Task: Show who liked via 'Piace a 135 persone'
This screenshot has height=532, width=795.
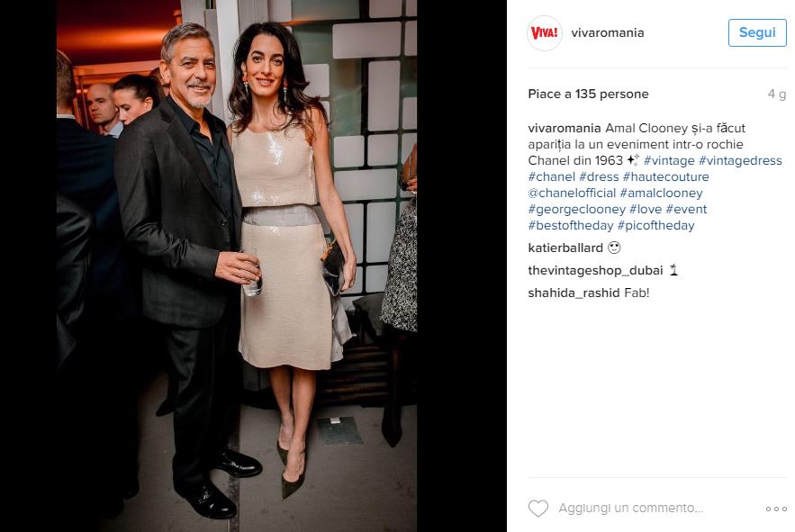Action: click(x=588, y=94)
